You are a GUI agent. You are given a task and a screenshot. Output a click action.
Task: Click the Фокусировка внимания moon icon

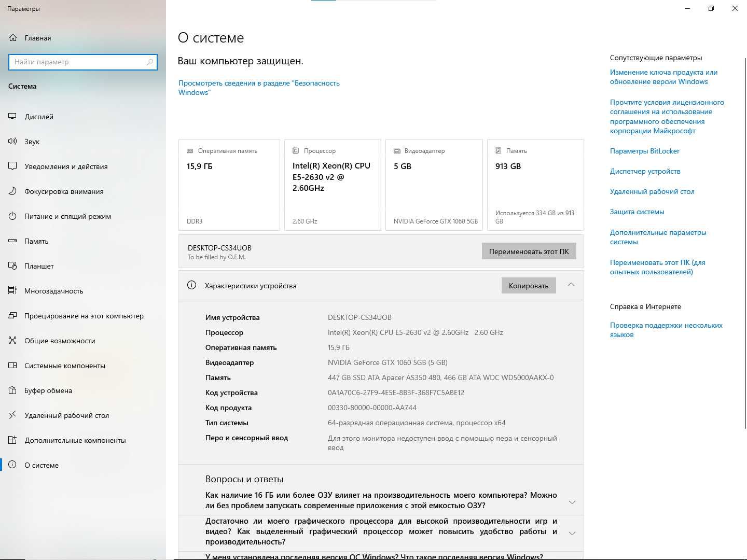pyautogui.click(x=12, y=191)
